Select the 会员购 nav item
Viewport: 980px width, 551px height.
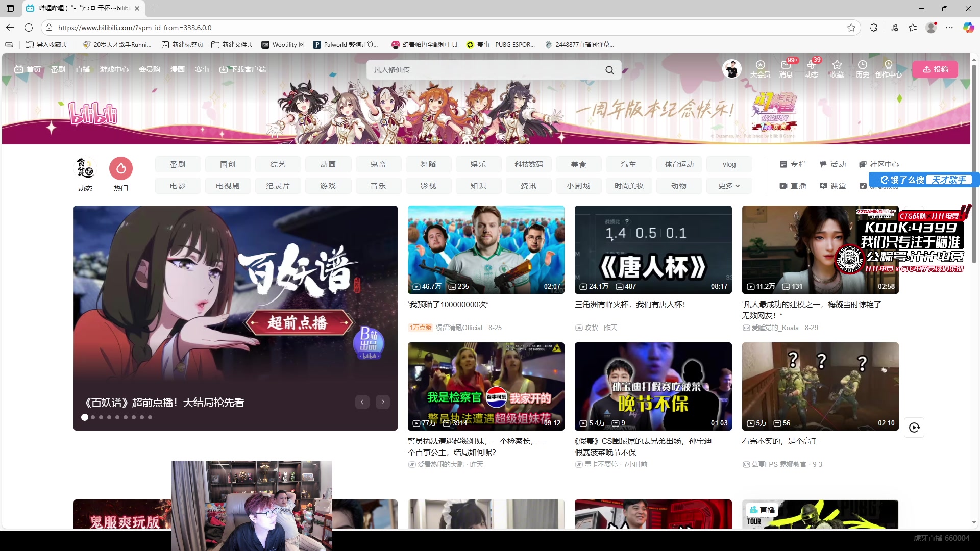click(x=150, y=69)
